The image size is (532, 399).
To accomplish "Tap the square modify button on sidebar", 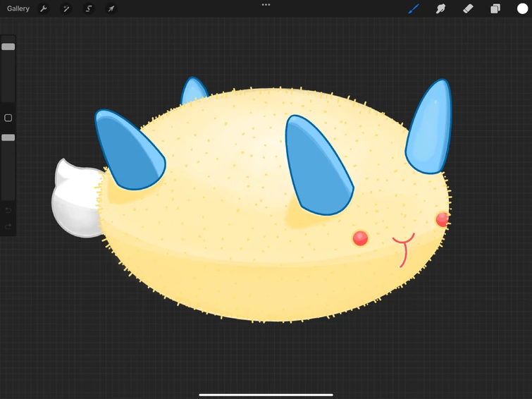I will pos(8,118).
